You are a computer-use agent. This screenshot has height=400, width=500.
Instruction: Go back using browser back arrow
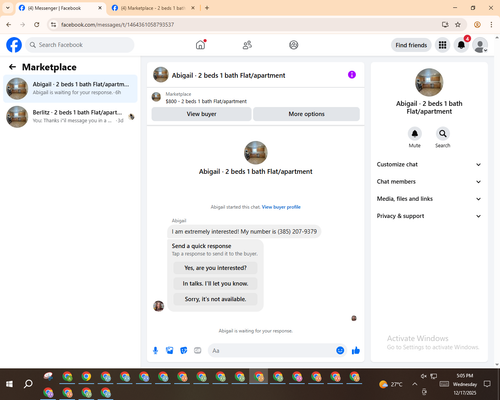9,24
